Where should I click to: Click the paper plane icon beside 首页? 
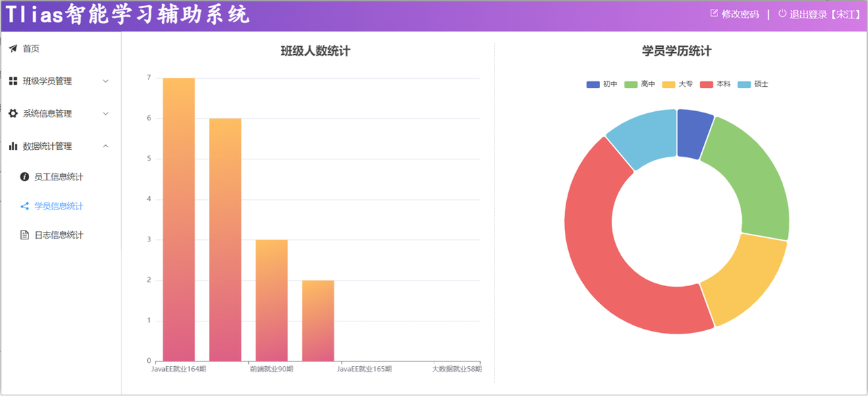tap(13, 49)
